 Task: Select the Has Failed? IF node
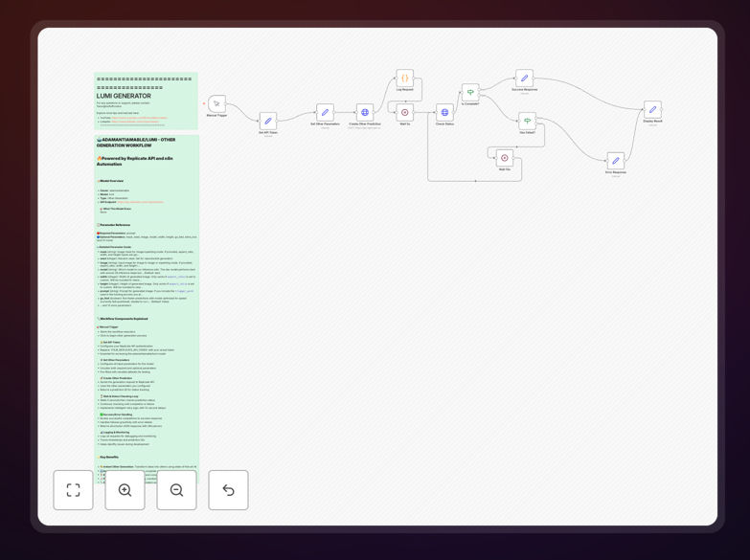(527, 121)
